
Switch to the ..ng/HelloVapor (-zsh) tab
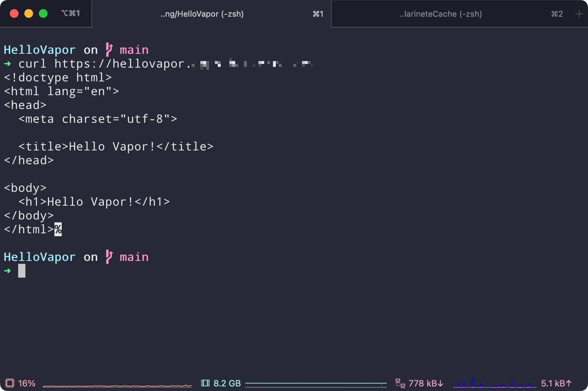(212, 14)
